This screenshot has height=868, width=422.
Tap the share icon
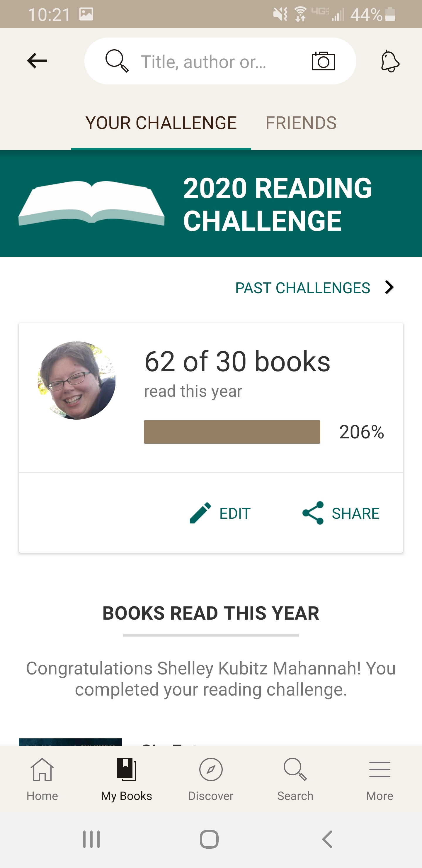click(x=313, y=513)
